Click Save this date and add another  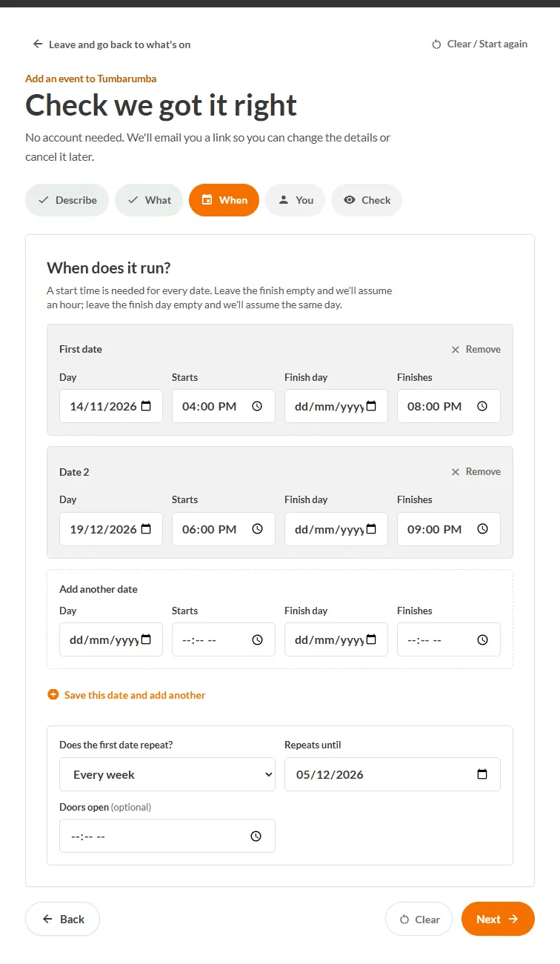(126, 695)
